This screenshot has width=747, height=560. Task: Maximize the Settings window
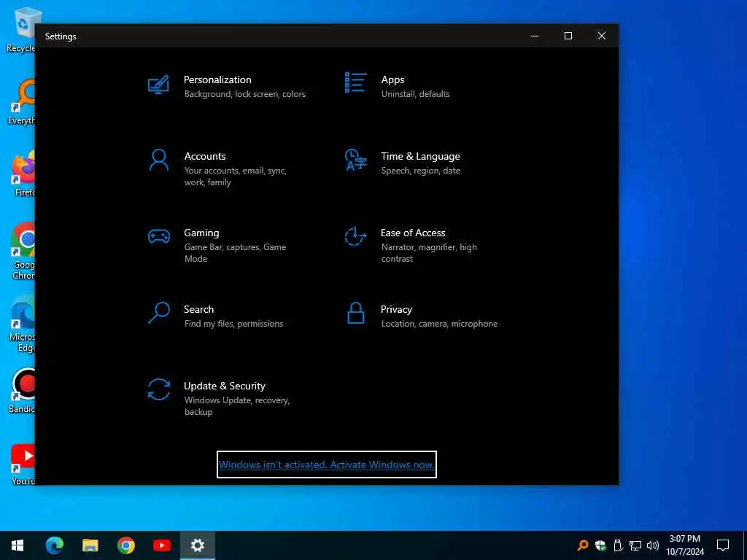click(x=568, y=36)
